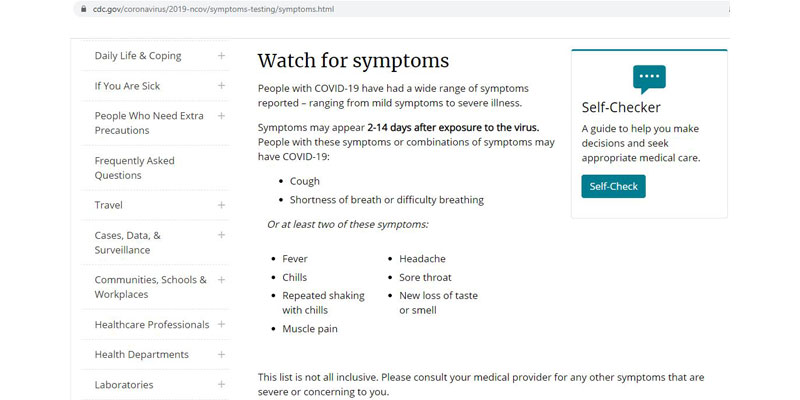This screenshot has height=400, width=800.
Task: Click the plus icon next to If You Are Sick
Action: click(x=221, y=86)
